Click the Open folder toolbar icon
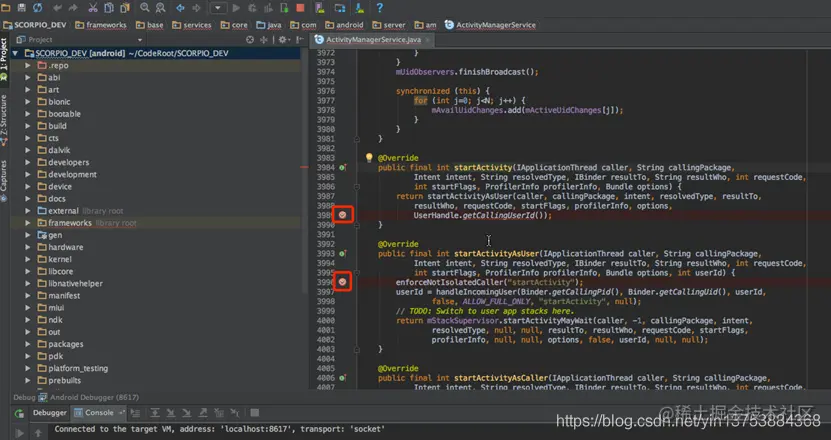 5,7
